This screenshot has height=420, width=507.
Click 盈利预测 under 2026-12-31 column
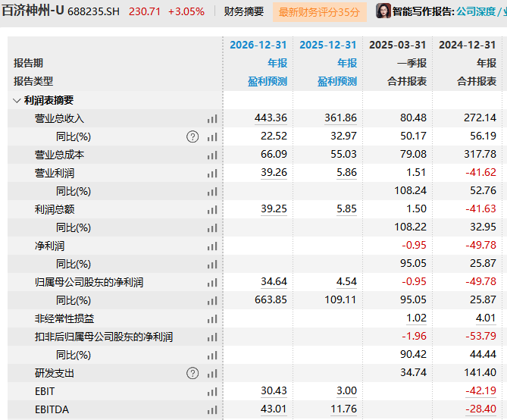268,81
